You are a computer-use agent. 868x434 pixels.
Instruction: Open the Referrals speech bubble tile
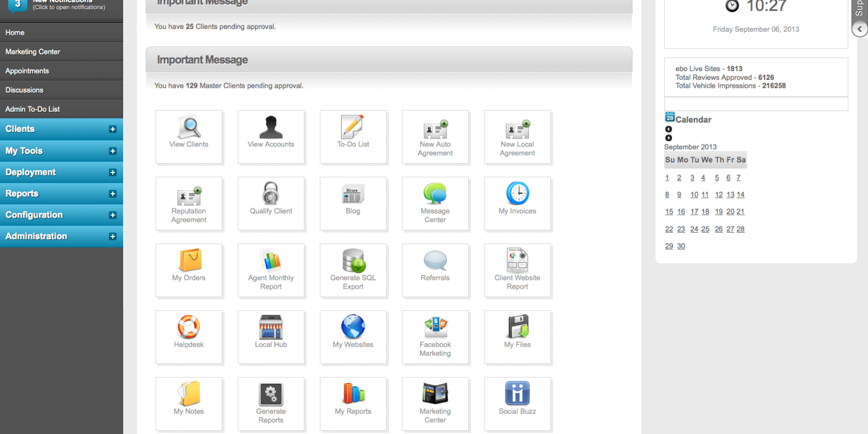tap(435, 270)
